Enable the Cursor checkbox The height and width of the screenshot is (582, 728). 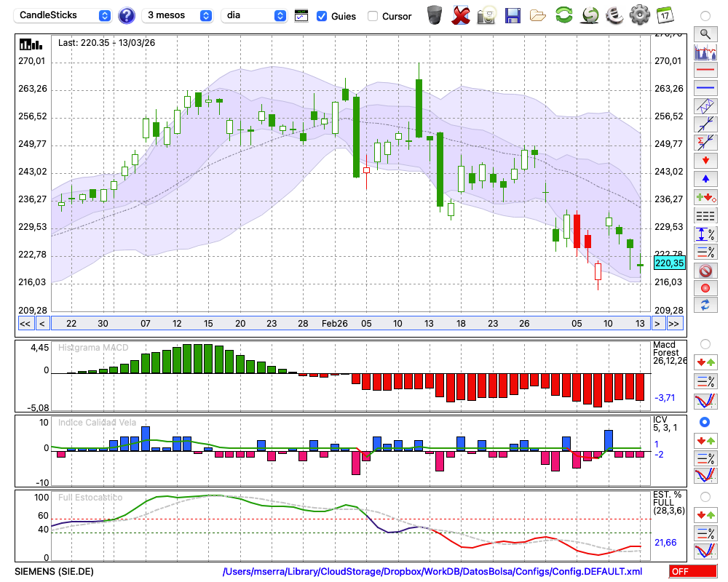point(373,16)
